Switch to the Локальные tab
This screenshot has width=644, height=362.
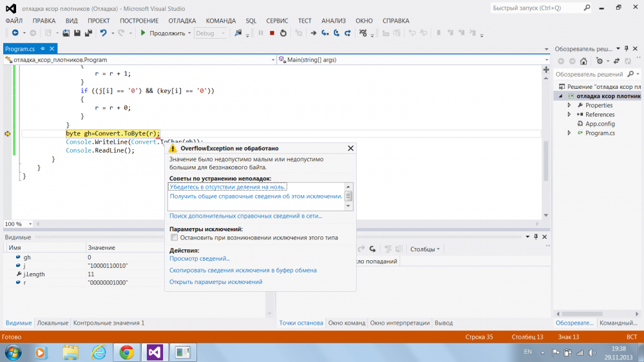tap(53, 323)
